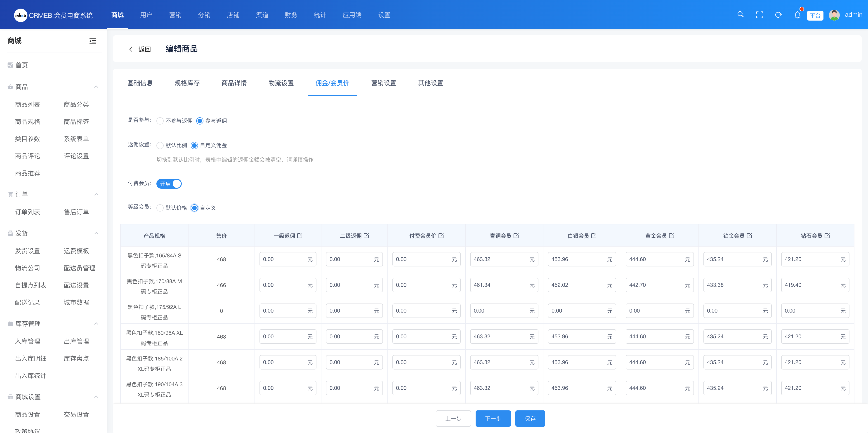
Task: Select the 不参与返佣 radio option
Action: click(160, 121)
